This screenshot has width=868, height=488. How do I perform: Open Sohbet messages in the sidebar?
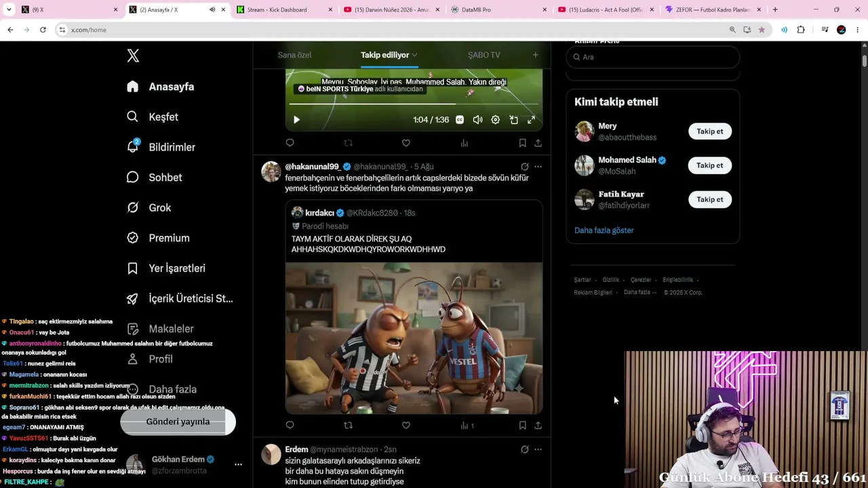click(155, 178)
